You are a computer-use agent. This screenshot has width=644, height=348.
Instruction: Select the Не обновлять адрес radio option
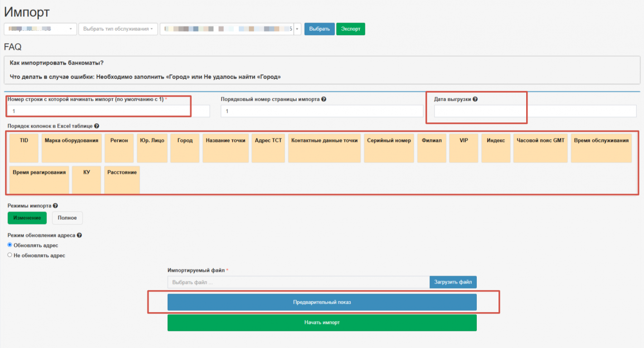coord(10,255)
